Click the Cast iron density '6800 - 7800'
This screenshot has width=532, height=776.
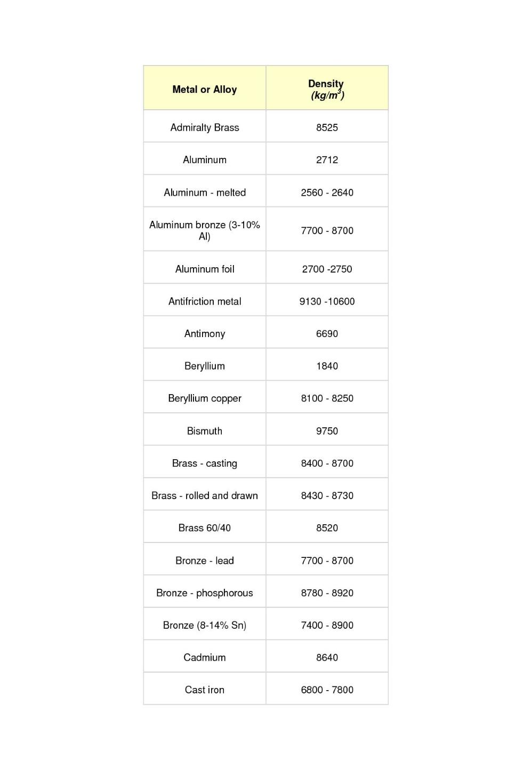(327, 690)
